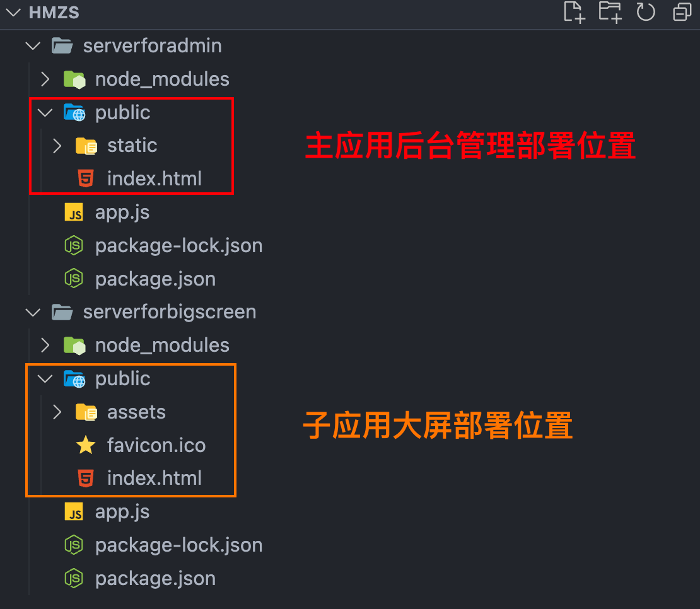Select package.json in serverforadmin
700x609 pixels.
point(155,279)
